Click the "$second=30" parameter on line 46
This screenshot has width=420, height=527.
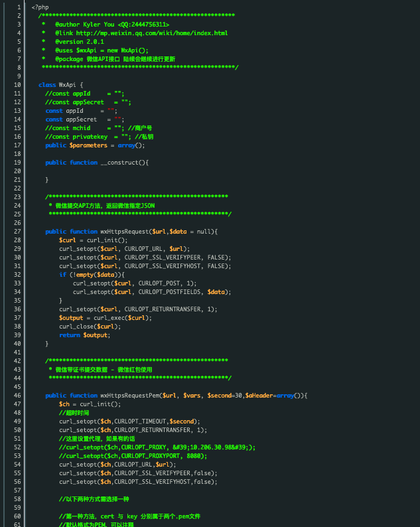click(224, 396)
